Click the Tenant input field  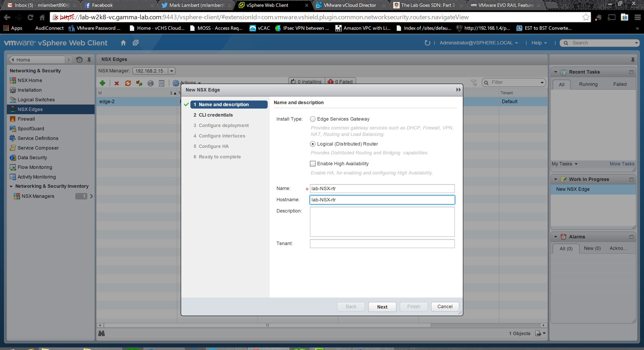coord(382,244)
